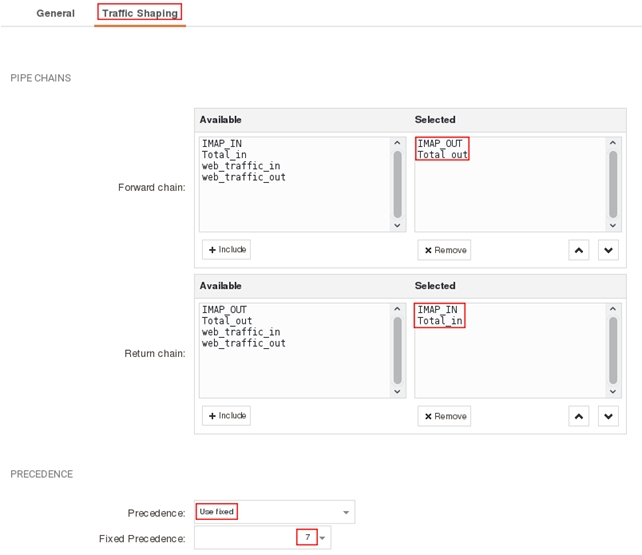Image resolution: width=642 pixels, height=555 pixels.
Task: Open the Traffic Shaping tab
Action: 139,14
